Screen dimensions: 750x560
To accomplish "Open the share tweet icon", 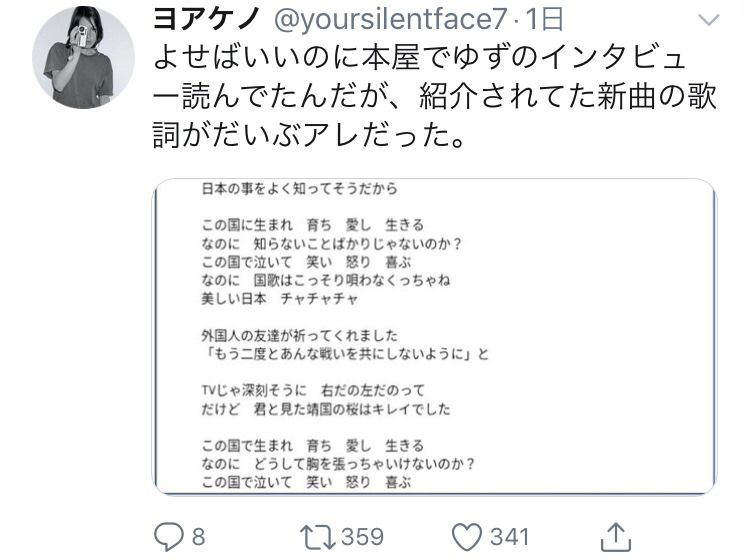I will (616, 535).
